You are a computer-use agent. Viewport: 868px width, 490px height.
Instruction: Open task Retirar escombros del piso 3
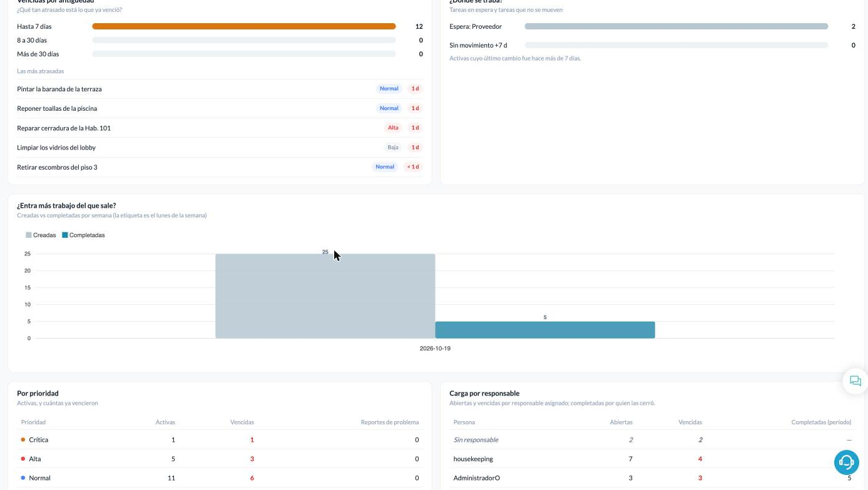220,167
